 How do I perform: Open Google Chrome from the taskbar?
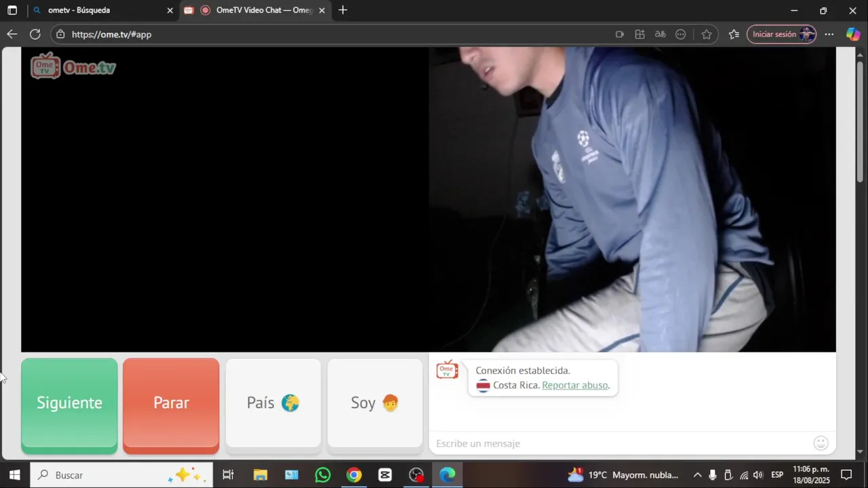tap(354, 475)
